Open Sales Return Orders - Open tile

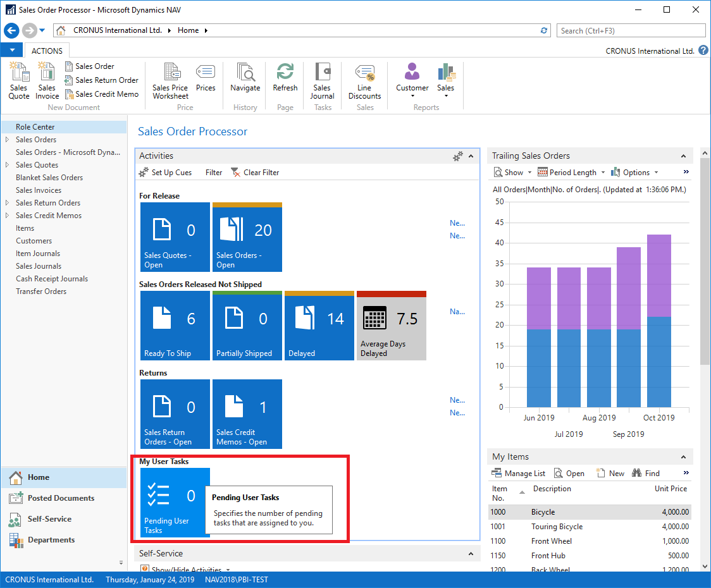coord(175,414)
